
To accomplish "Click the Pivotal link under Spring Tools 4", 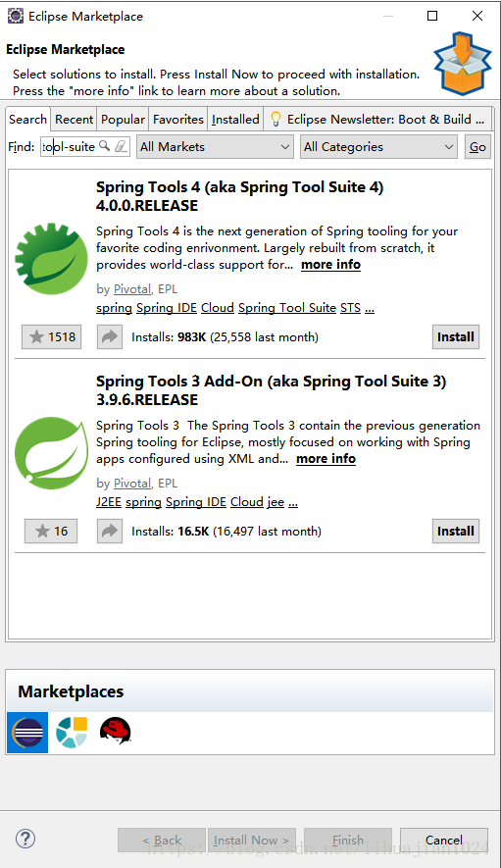I will coord(132,289).
